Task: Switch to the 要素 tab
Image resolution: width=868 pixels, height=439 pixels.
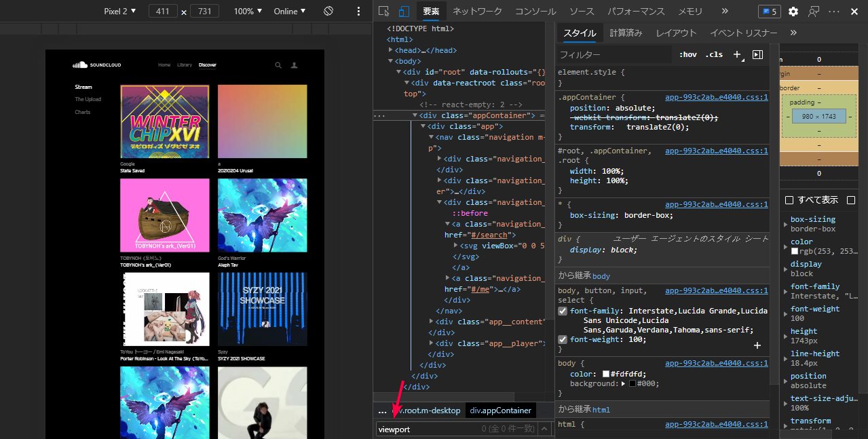Action: [x=431, y=11]
